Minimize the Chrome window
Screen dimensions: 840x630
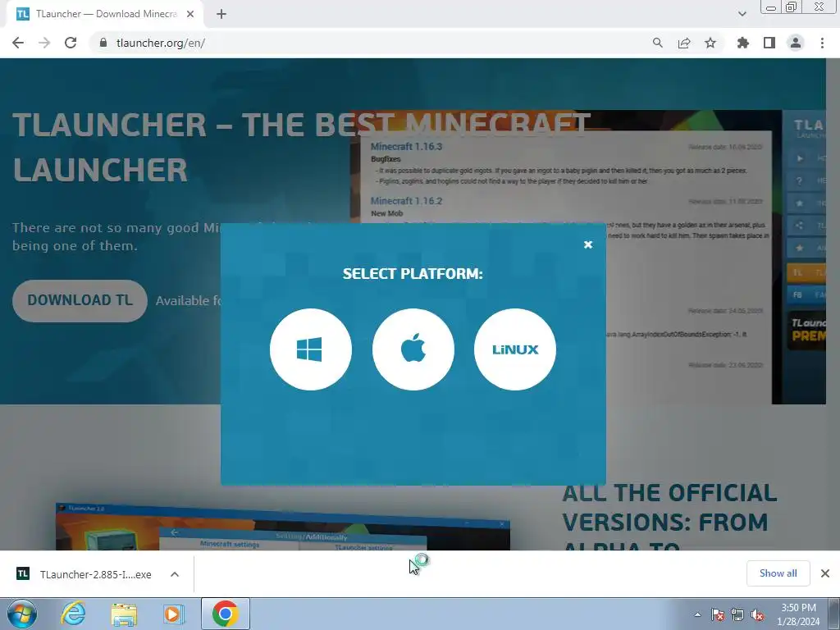771,7
